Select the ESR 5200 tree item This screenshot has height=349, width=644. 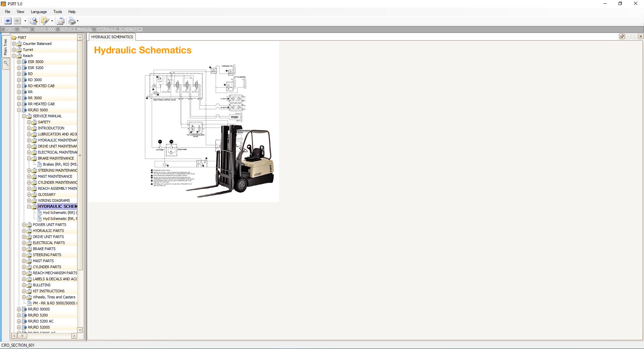click(36, 68)
